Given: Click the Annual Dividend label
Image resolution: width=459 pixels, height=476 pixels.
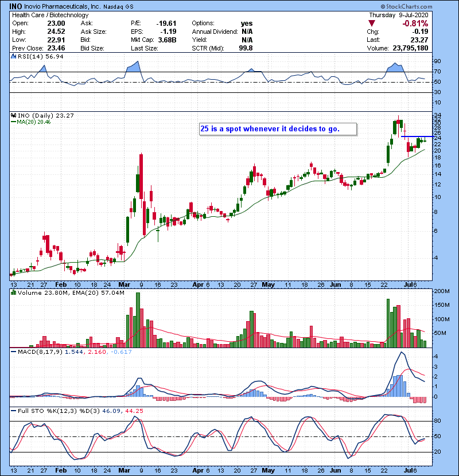Looking at the screenshot, I should tap(215, 32).
